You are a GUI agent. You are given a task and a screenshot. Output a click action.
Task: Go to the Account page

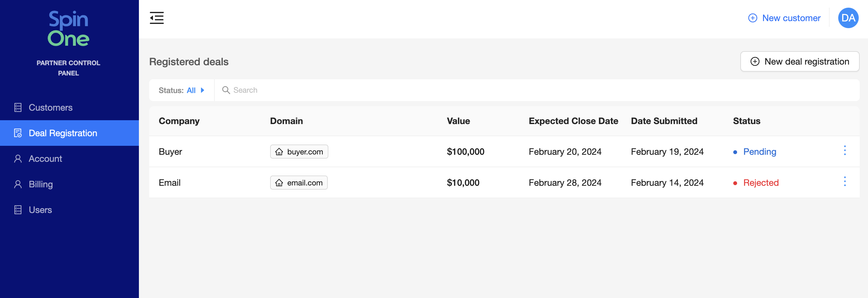pos(45,159)
